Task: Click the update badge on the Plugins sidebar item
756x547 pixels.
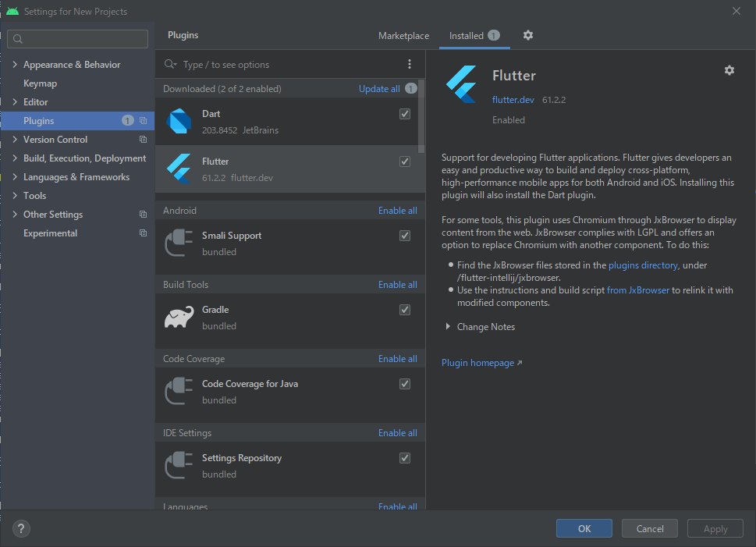Action: (128, 121)
